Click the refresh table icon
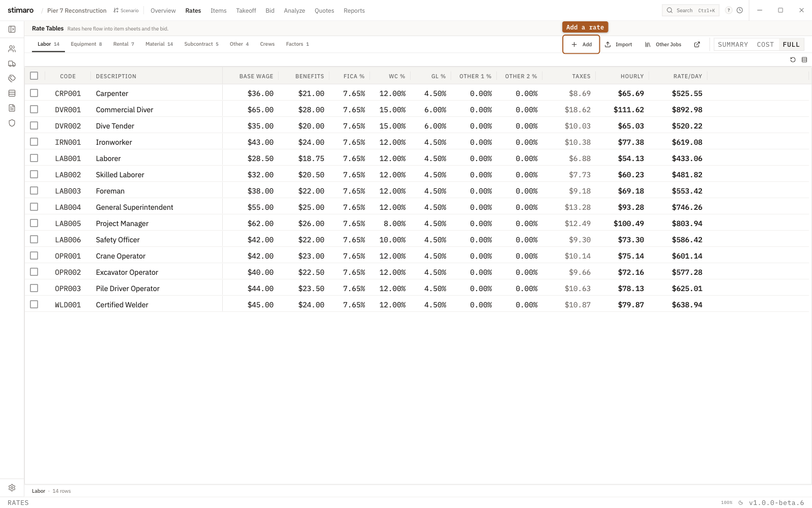812x508 pixels. [793, 60]
